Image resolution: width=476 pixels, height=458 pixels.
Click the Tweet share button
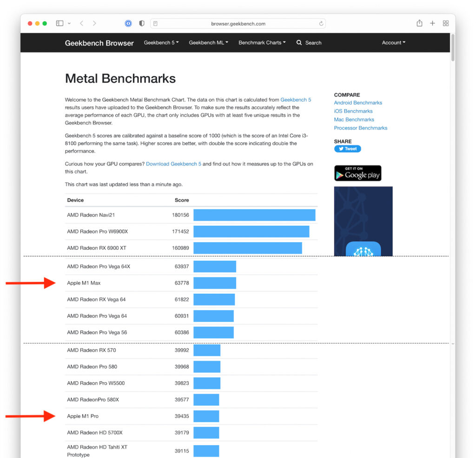(347, 149)
